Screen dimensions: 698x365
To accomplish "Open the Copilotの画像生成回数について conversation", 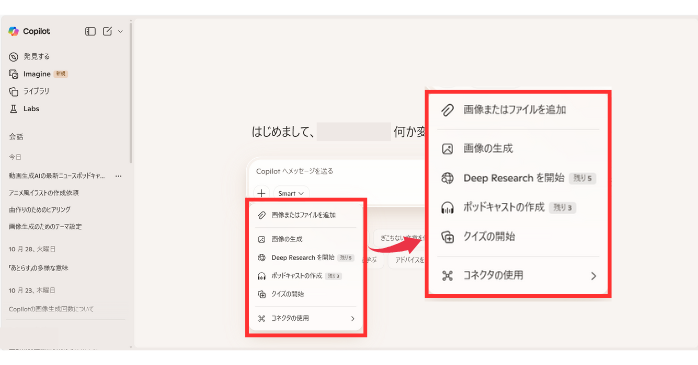I will pos(51,309).
